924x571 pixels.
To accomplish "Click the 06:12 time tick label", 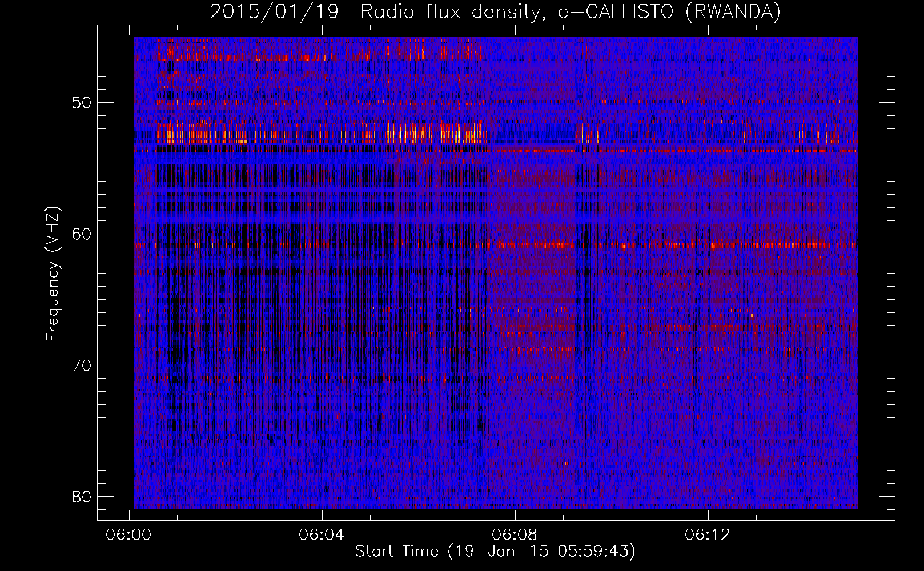I will (x=708, y=534).
